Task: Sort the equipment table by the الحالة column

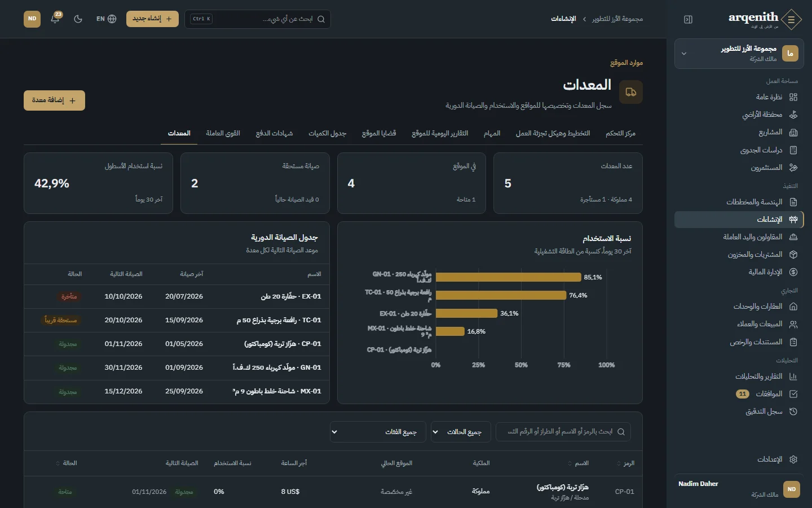Action: 67,463
